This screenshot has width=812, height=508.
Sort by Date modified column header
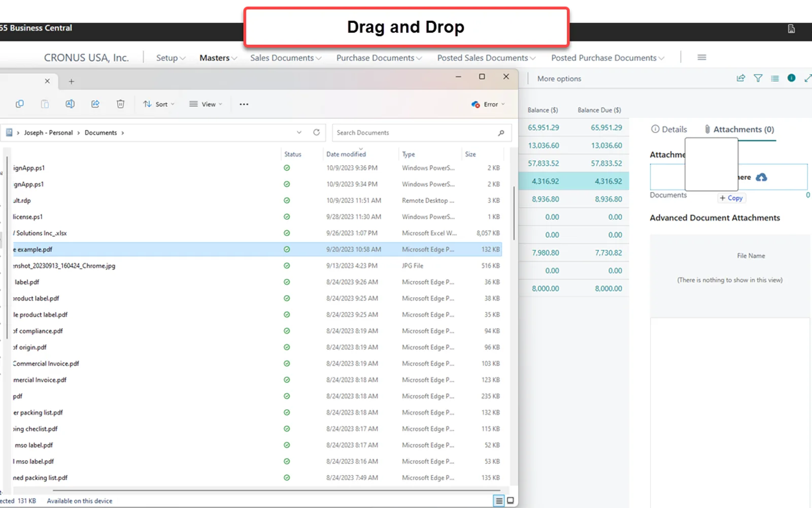click(346, 154)
